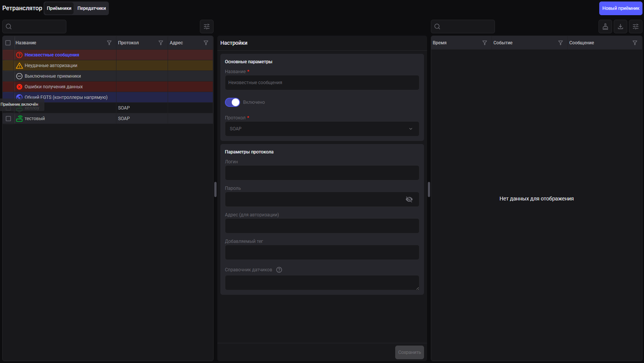This screenshot has width=644, height=363.
Task: Open column settings for the receivers table
Action: [x=207, y=27]
